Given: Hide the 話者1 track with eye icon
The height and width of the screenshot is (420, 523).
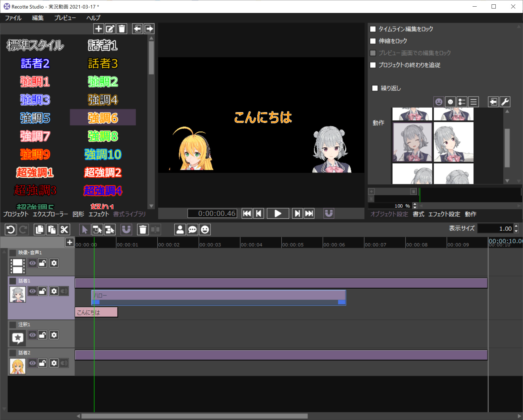Looking at the screenshot, I should coord(33,291).
